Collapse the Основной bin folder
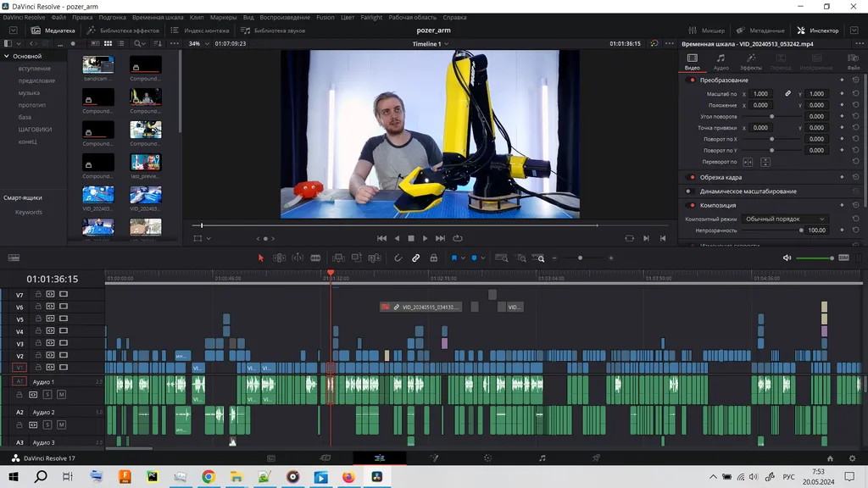The height and width of the screenshot is (488, 868). tap(7, 56)
